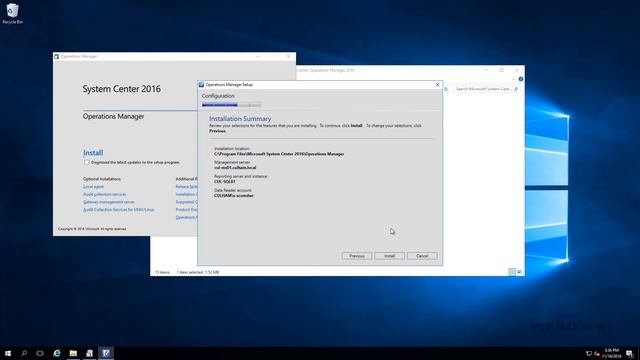Open Task View on taskbar

40,353
